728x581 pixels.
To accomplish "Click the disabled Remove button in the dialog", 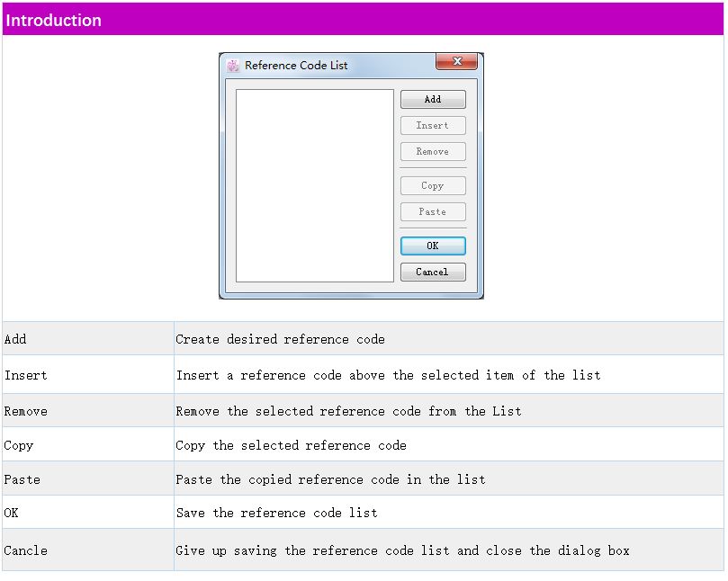I will [x=433, y=152].
